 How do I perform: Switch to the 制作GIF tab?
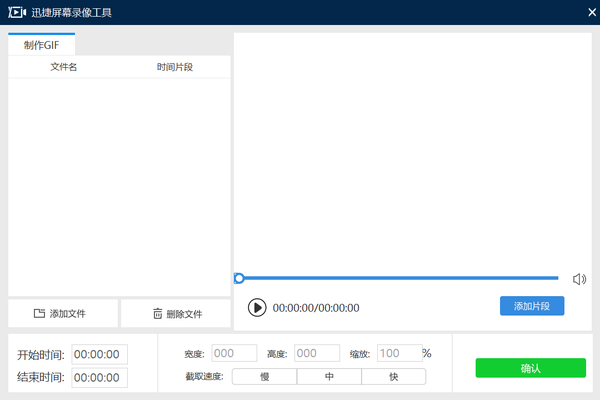tap(41, 45)
